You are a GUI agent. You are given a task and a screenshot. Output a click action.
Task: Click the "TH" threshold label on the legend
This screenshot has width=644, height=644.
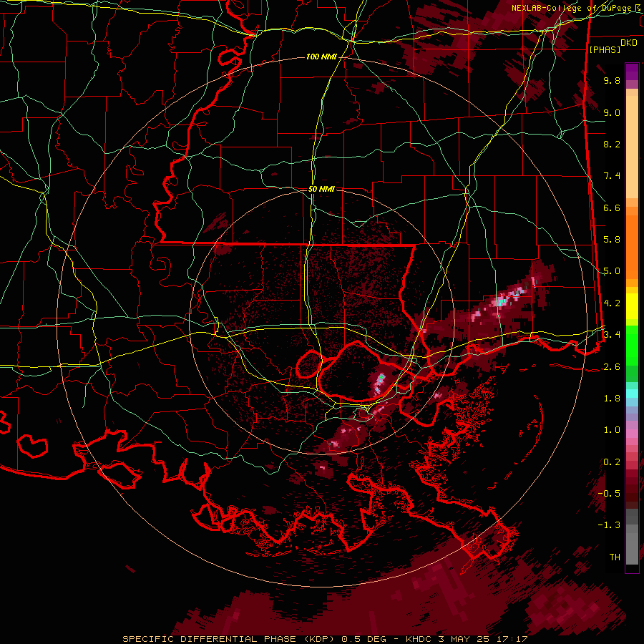[x=615, y=557]
